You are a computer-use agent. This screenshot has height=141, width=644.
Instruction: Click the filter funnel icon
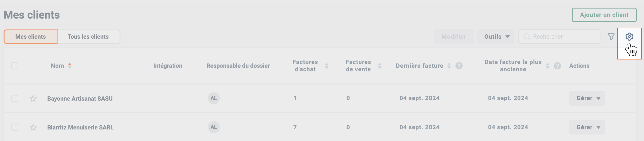pos(611,37)
